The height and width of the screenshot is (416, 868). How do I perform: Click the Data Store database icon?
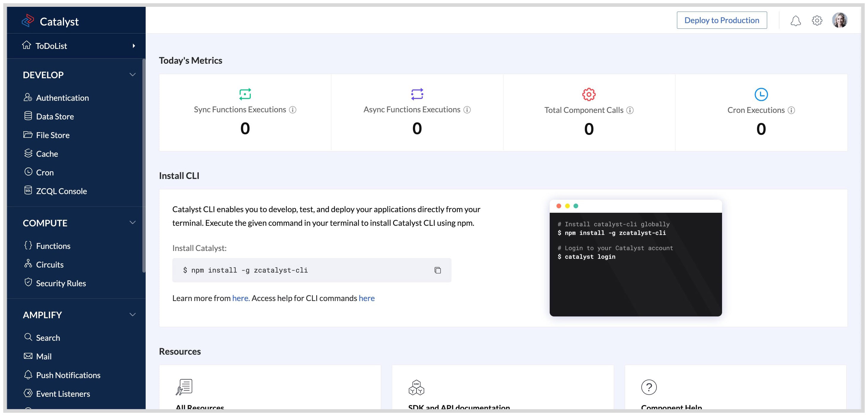(28, 116)
